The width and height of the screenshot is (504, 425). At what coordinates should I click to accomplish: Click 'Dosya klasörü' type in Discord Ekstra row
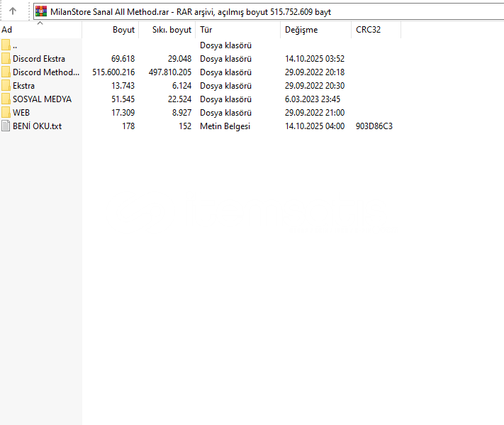[x=225, y=59]
